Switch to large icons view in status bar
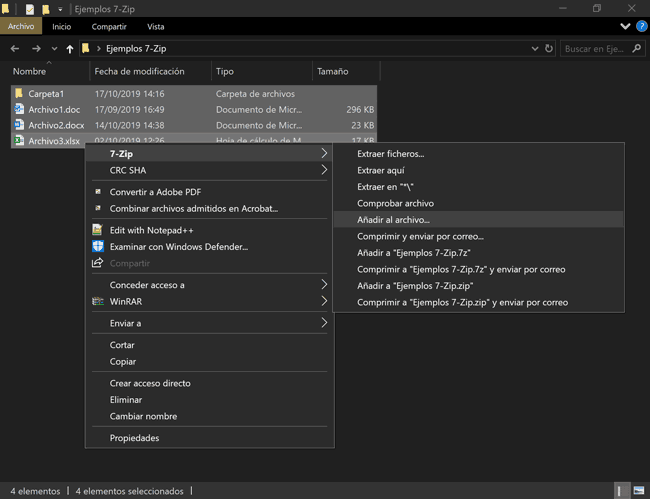 coord(639,491)
